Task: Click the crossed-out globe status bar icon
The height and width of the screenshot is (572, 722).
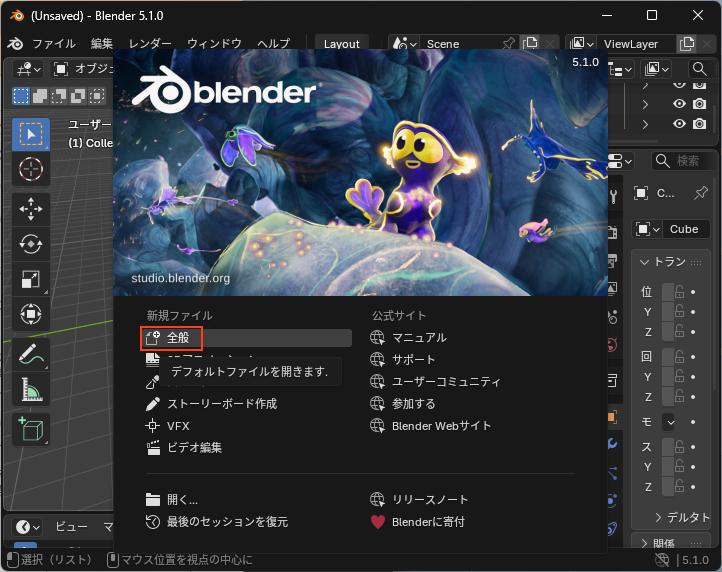Action: click(x=662, y=560)
